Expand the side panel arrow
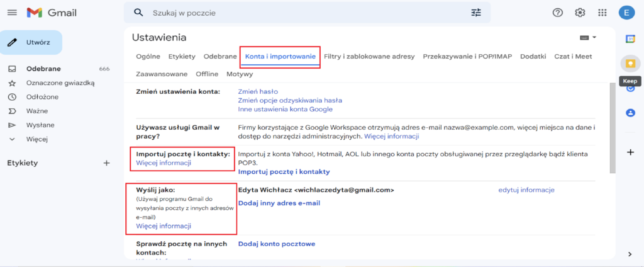 630,254
